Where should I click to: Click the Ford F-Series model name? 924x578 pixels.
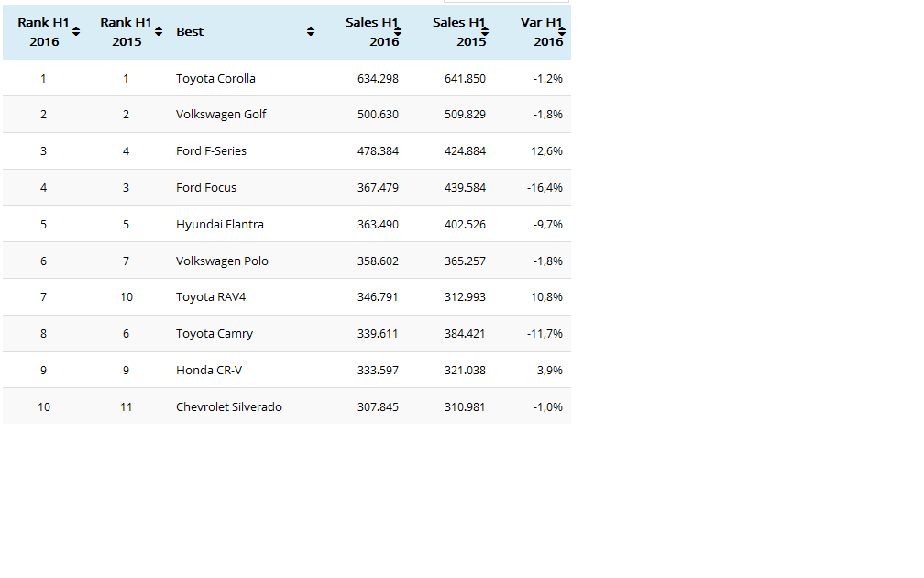click(211, 151)
